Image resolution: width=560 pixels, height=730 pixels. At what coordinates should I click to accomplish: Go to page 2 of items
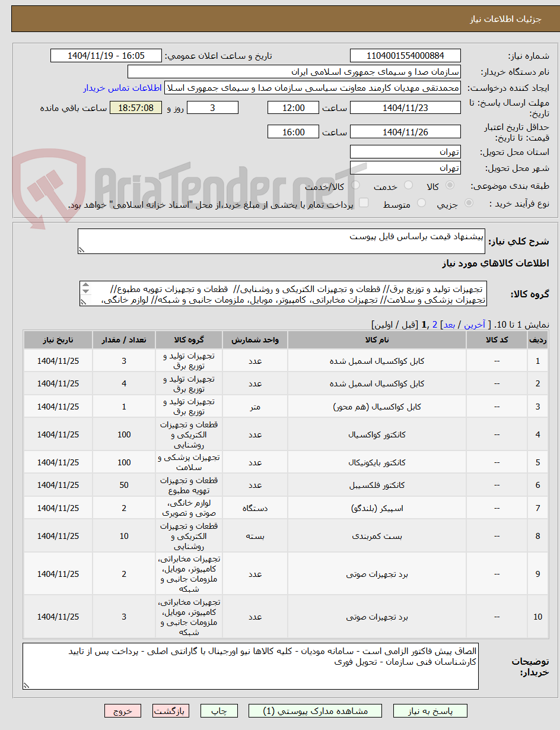(x=435, y=325)
